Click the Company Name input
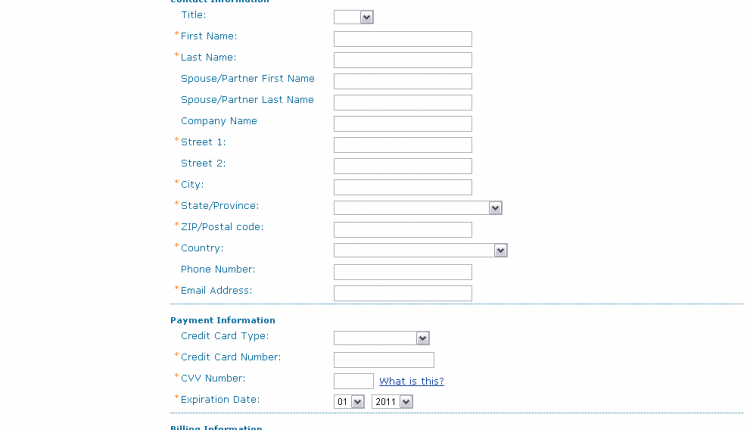Screen dimensions: 750x430 point(402,124)
